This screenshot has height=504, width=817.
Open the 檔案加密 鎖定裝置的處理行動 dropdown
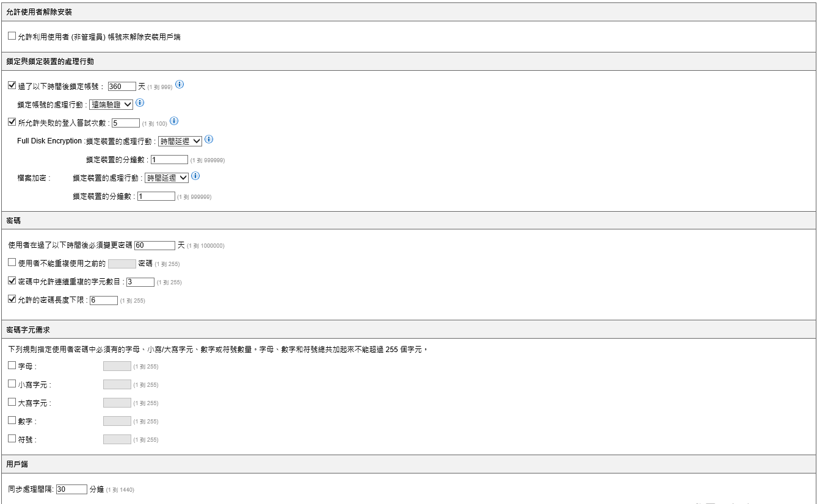[x=166, y=178]
